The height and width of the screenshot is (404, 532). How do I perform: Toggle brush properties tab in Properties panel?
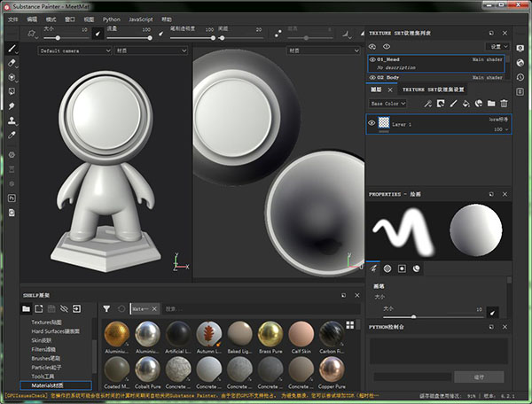[373, 268]
